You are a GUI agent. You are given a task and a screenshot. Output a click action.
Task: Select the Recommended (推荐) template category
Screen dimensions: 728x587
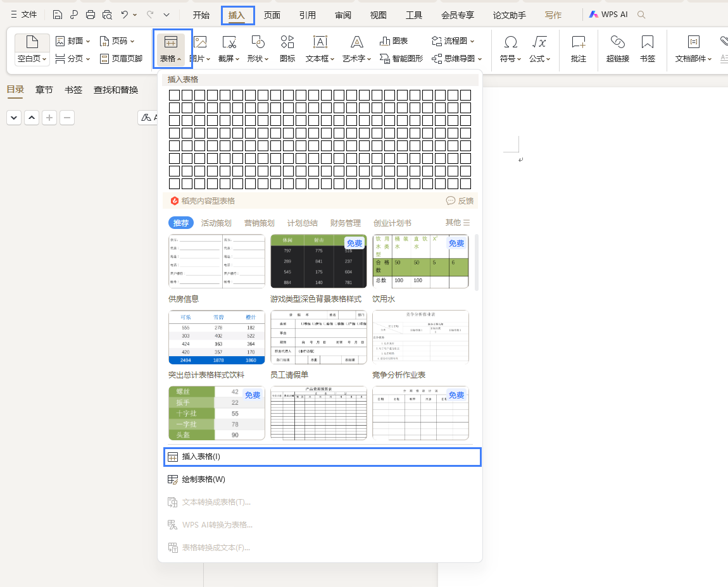[180, 223]
